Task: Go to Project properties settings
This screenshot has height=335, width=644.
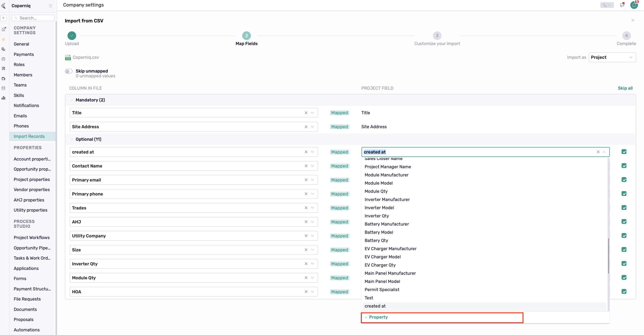Action: pos(32,180)
